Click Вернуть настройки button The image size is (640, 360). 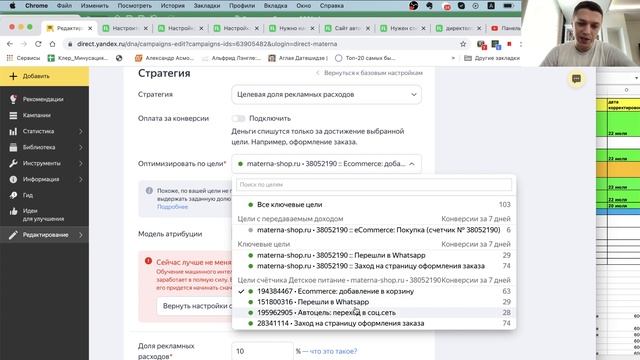(194, 306)
